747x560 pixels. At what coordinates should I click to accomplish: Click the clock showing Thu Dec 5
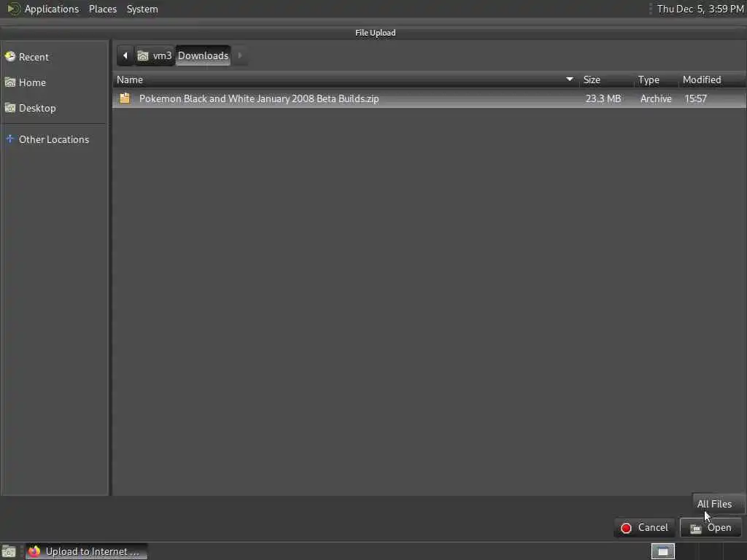(x=700, y=9)
